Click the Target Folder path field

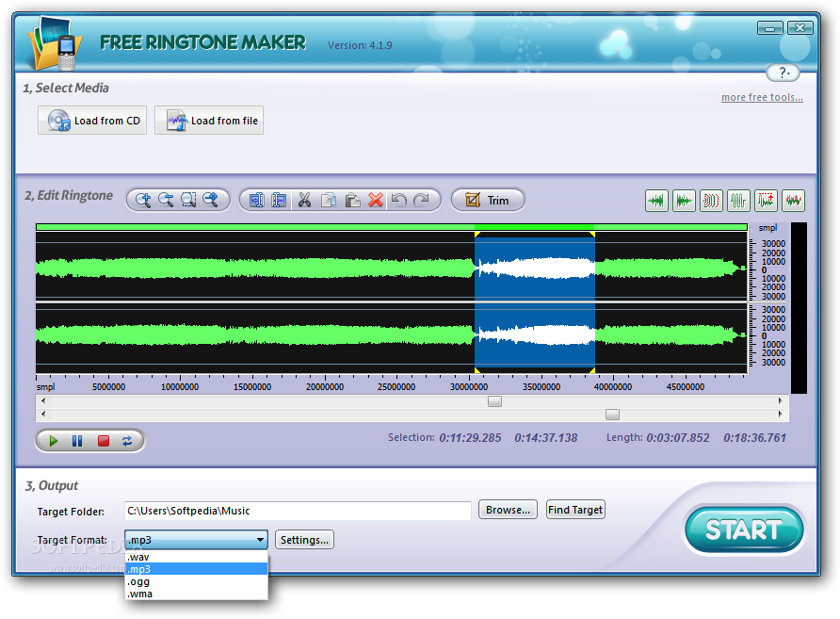click(x=298, y=511)
